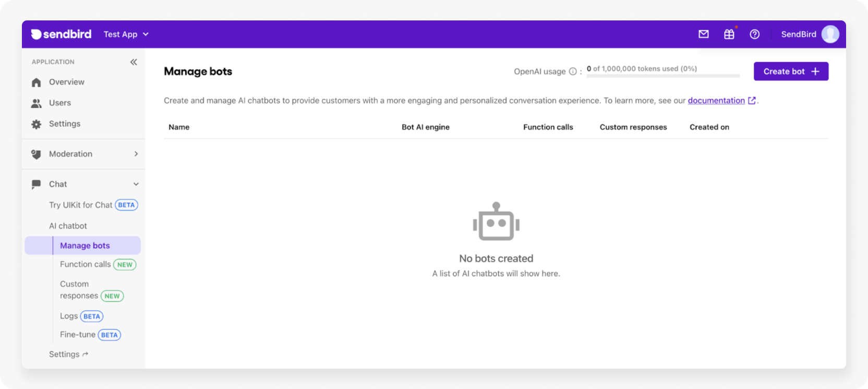Click the Bot AI engine column header
Image resolution: width=868 pixels, height=389 pixels.
click(426, 127)
